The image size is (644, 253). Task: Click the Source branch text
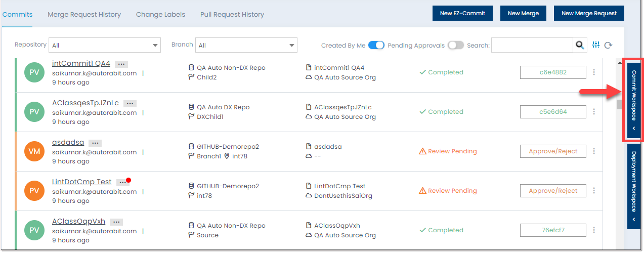click(208, 235)
